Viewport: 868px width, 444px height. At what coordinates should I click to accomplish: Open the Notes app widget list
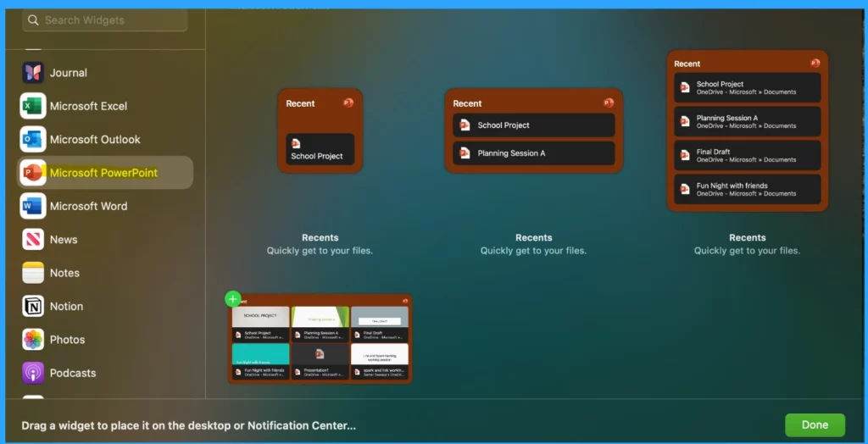pos(33,273)
